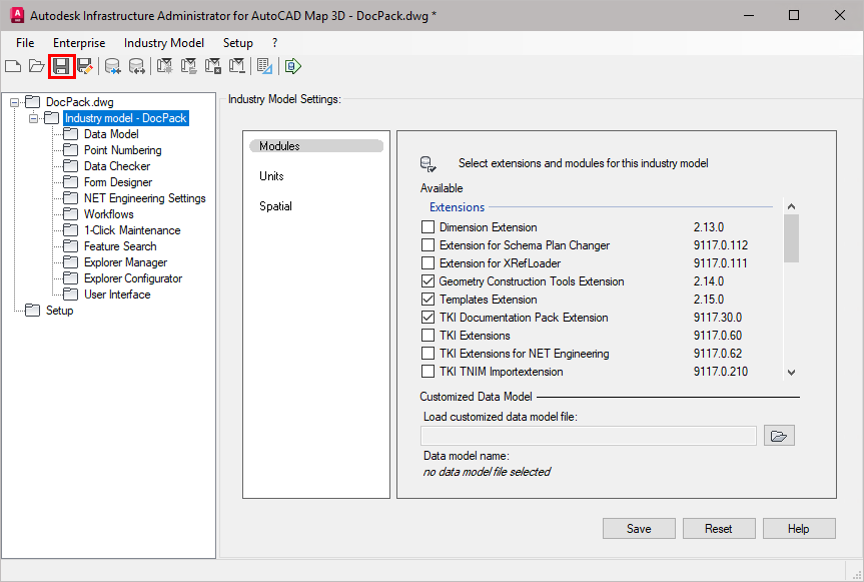
Task: Click the New project toolbar icon
Action: pos(13,67)
